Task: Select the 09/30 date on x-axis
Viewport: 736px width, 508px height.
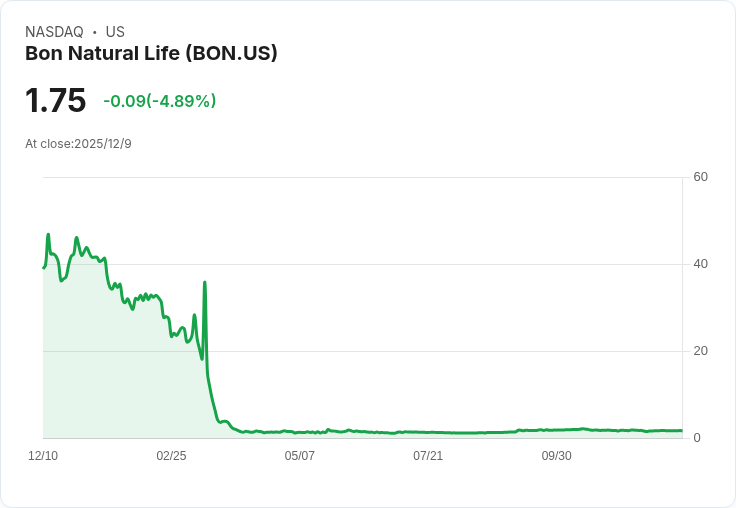Action: point(557,456)
